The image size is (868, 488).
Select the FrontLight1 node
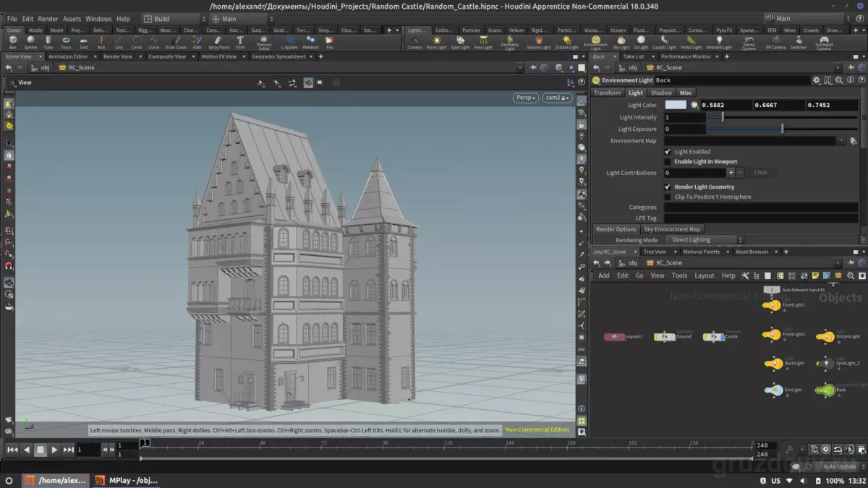click(773, 306)
